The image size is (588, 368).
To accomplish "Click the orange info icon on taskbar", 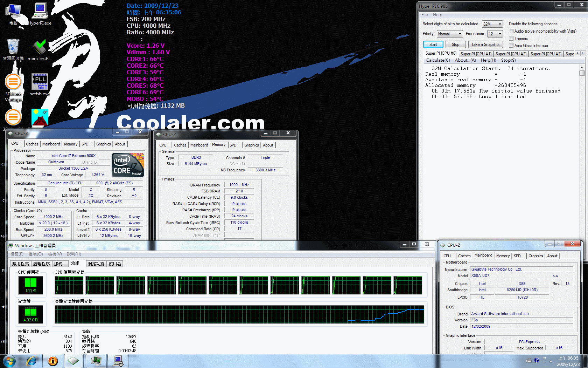I will (x=53, y=361).
